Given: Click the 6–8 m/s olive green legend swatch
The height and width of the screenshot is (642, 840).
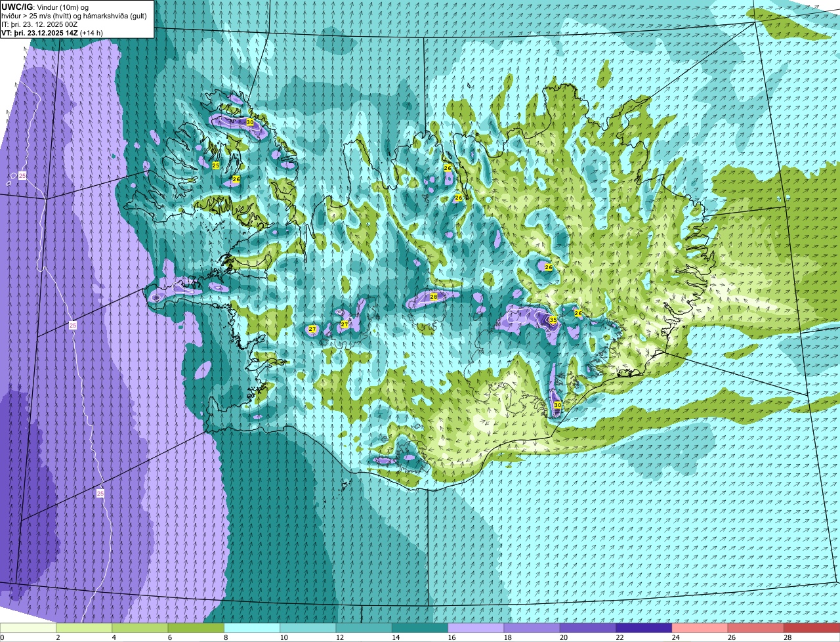Looking at the screenshot, I should coord(196,628).
